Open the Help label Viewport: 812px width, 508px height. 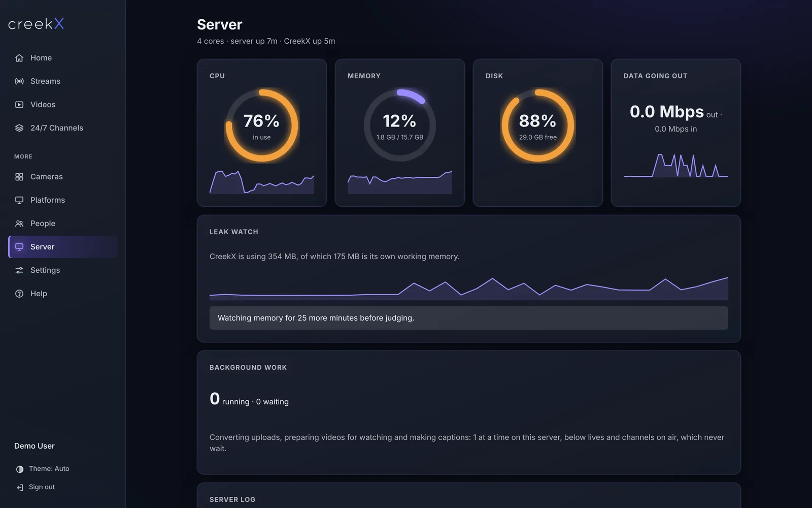(39, 294)
